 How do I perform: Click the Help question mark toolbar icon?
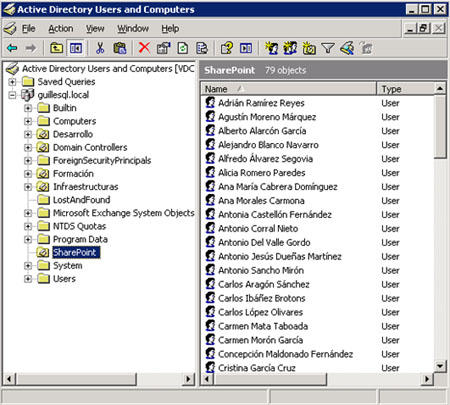coord(227,48)
